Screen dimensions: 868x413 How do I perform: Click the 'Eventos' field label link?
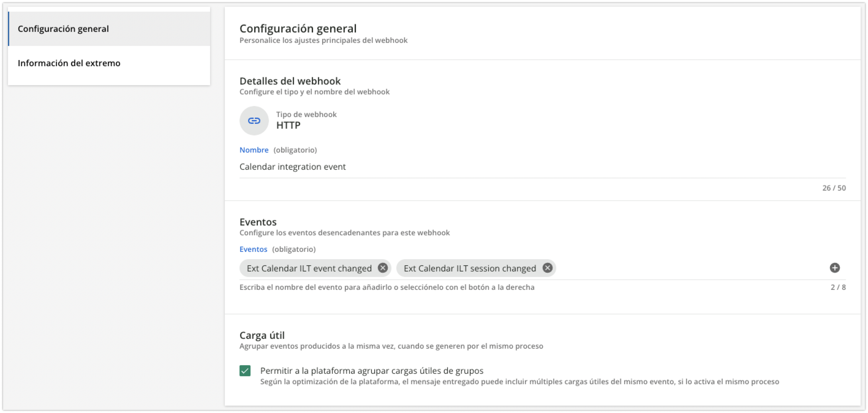click(253, 249)
